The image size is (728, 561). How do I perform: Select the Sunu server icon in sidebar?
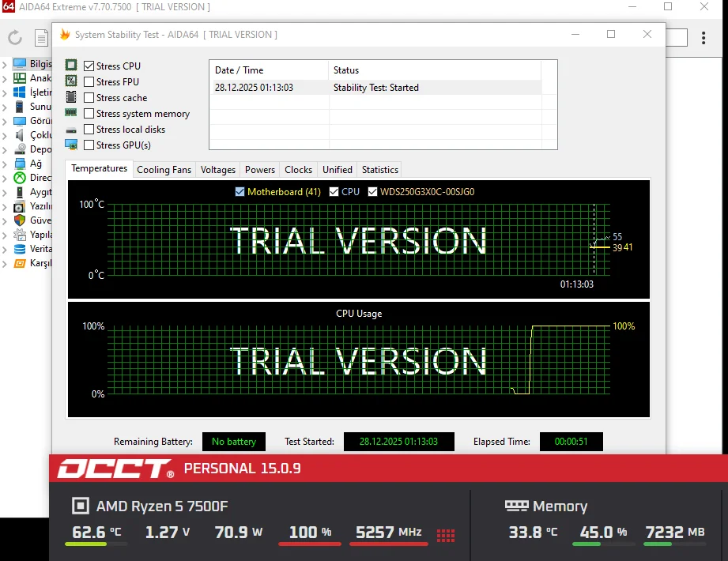click(x=20, y=107)
